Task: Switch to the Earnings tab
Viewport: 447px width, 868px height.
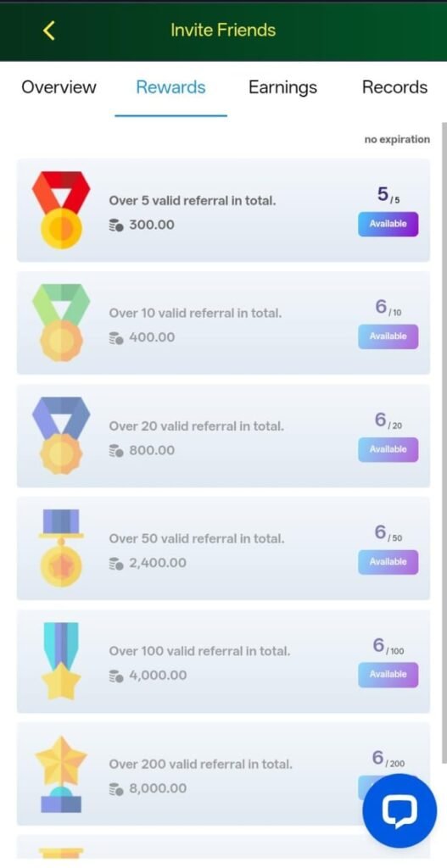Action: click(x=282, y=87)
